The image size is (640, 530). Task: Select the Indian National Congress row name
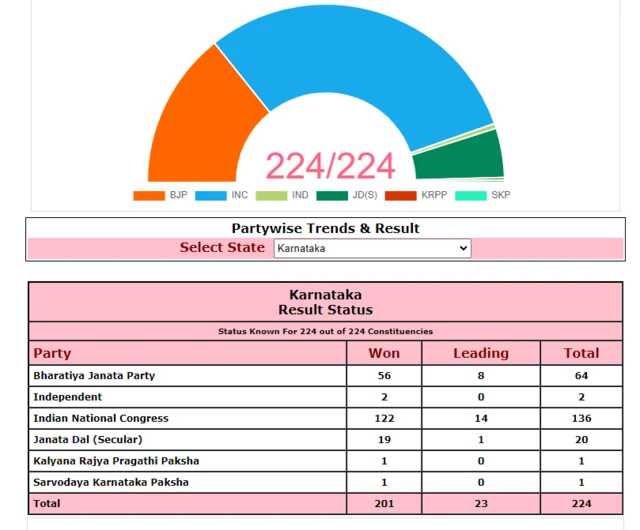point(101,418)
